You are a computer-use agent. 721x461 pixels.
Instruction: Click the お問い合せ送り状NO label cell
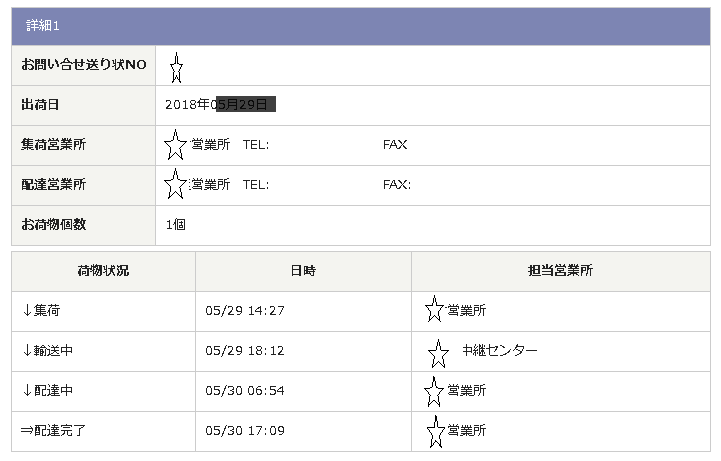pos(84,64)
